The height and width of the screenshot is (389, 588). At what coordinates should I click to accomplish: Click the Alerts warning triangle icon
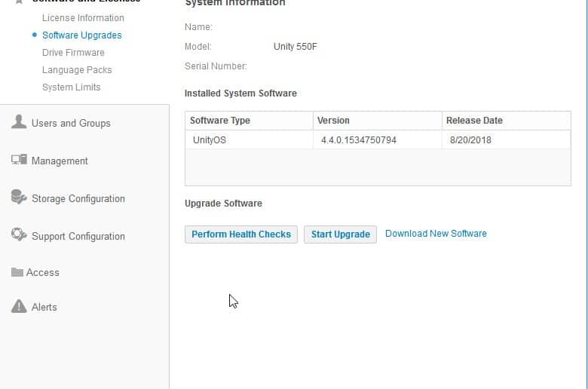[19, 306]
